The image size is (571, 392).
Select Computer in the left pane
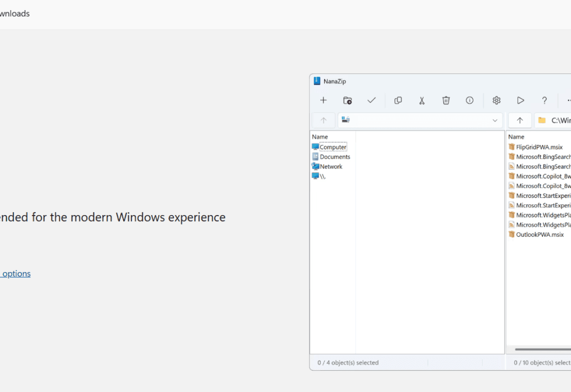coord(333,147)
